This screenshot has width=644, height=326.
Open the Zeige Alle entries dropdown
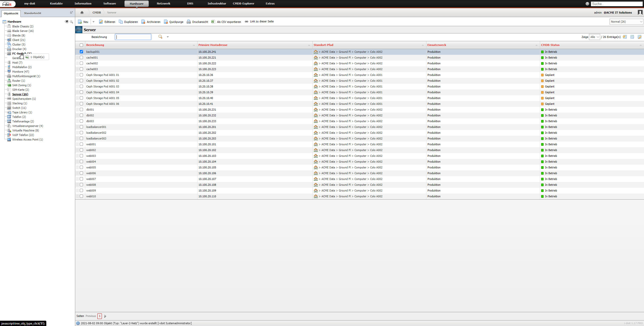(x=594, y=37)
